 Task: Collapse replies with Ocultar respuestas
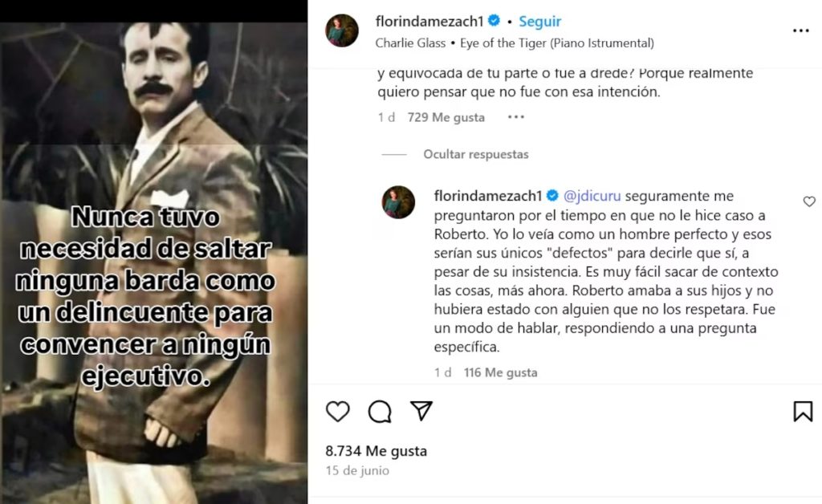(475, 154)
